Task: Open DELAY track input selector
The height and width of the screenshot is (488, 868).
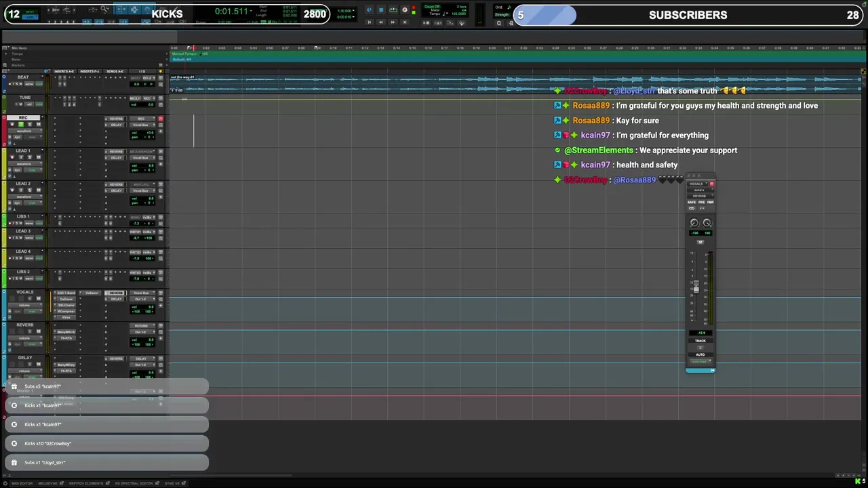Action: (142, 359)
